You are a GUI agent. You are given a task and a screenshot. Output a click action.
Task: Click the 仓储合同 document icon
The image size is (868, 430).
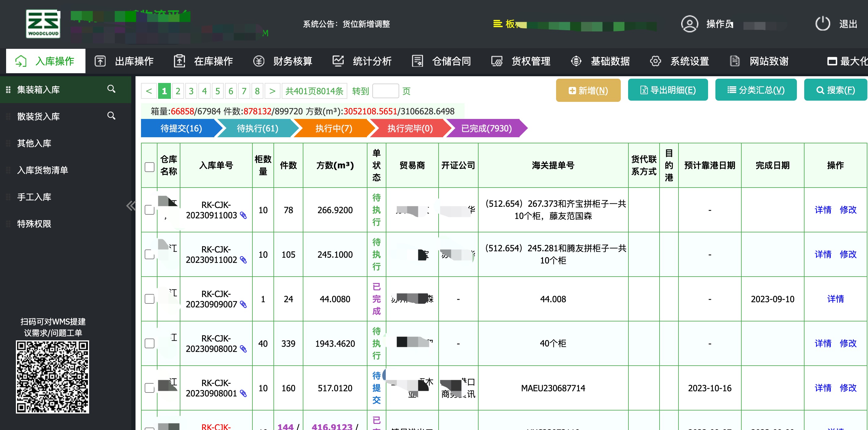click(417, 61)
